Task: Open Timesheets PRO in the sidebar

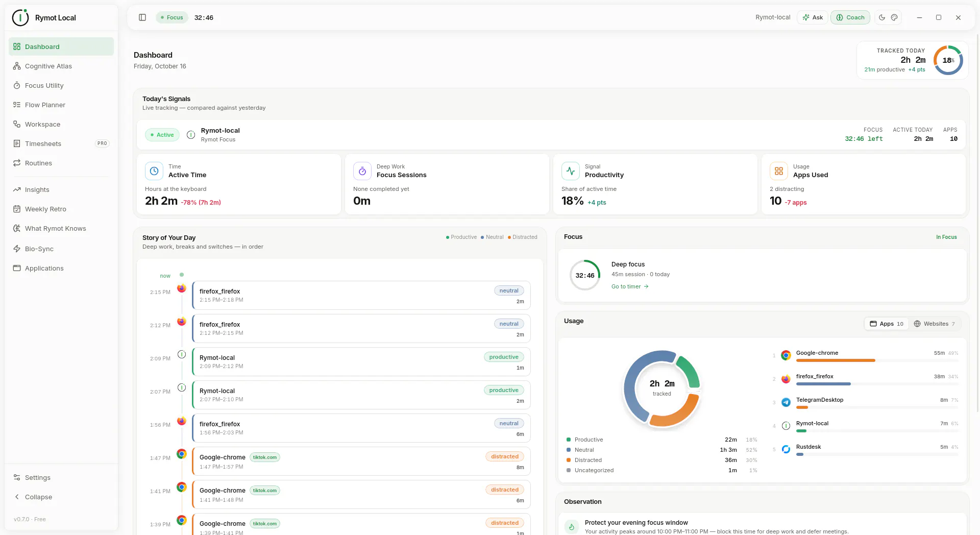Action: (61, 143)
